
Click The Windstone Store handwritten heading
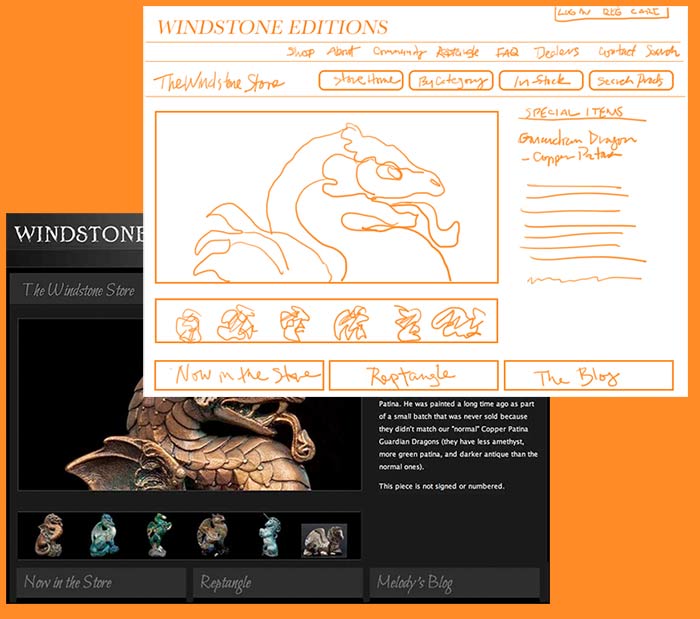pos(219,82)
